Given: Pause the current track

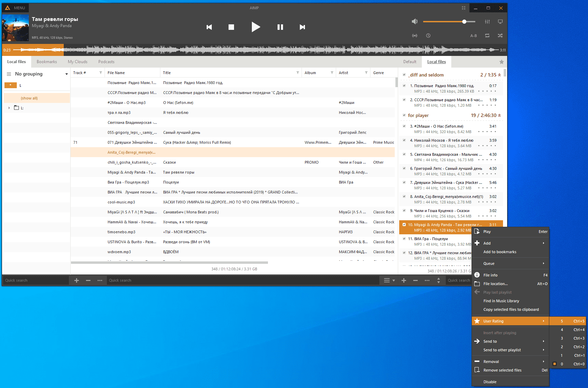Looking at the screenshot, I should 280,27.
